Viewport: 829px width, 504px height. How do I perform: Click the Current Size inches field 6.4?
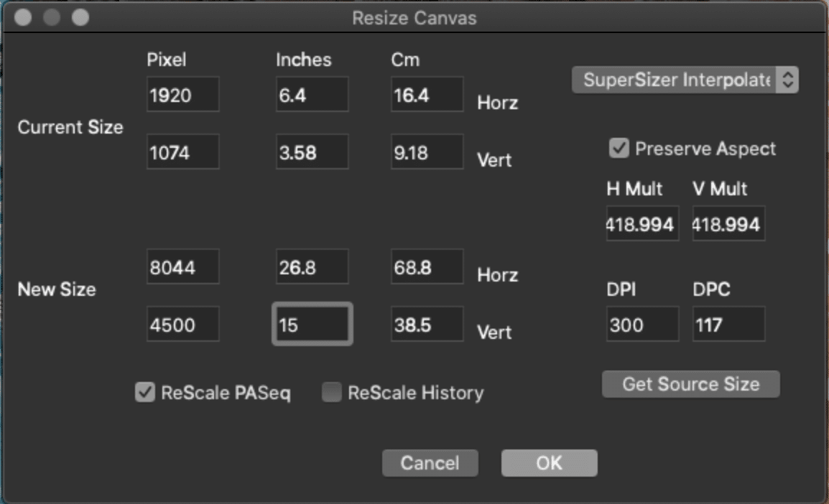tap(312, 95)
